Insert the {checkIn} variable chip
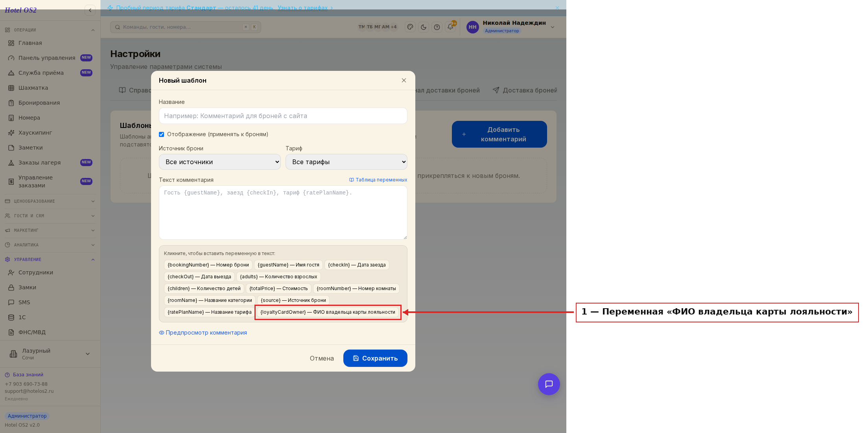Image resolution: width=868 pixels, height=433 pixels. click(x=357, y=265)
